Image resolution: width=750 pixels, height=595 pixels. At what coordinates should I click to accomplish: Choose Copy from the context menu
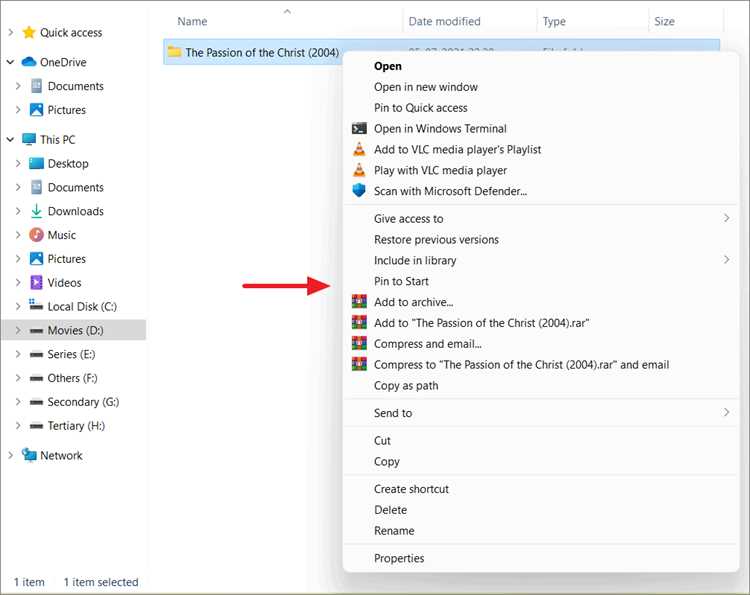(x=386, y=462)
